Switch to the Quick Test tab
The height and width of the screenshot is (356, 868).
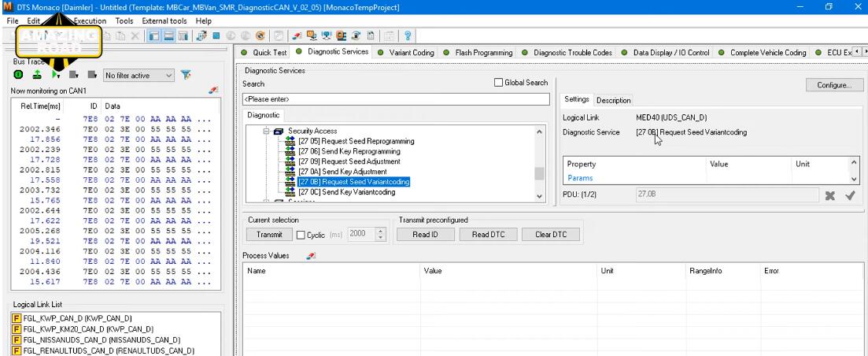pos(264,53)
